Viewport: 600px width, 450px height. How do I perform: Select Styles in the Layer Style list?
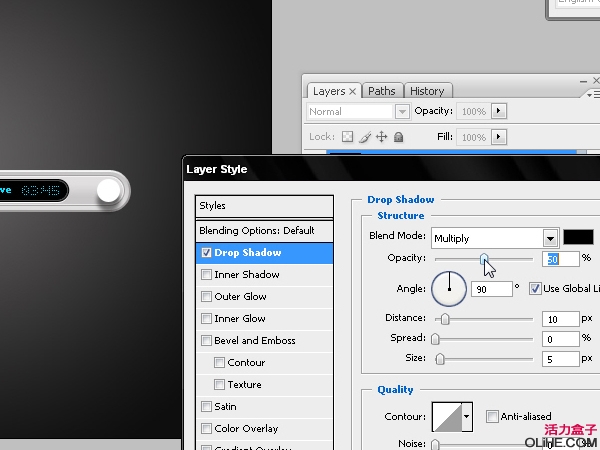[264, 206]
